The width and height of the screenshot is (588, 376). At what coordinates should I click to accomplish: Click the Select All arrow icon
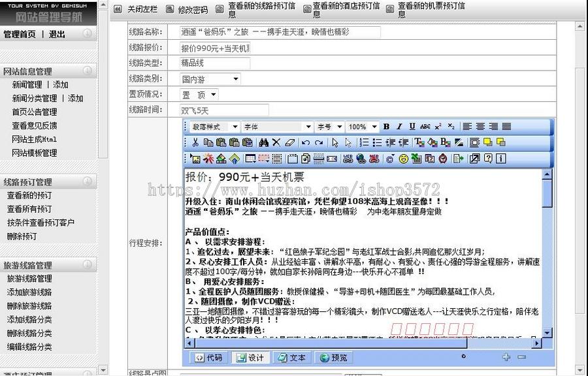click(x=335, y=142)
